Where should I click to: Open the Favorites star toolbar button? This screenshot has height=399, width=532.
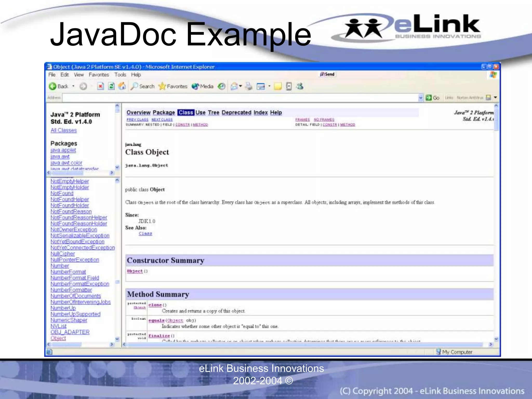click(173, 86)
